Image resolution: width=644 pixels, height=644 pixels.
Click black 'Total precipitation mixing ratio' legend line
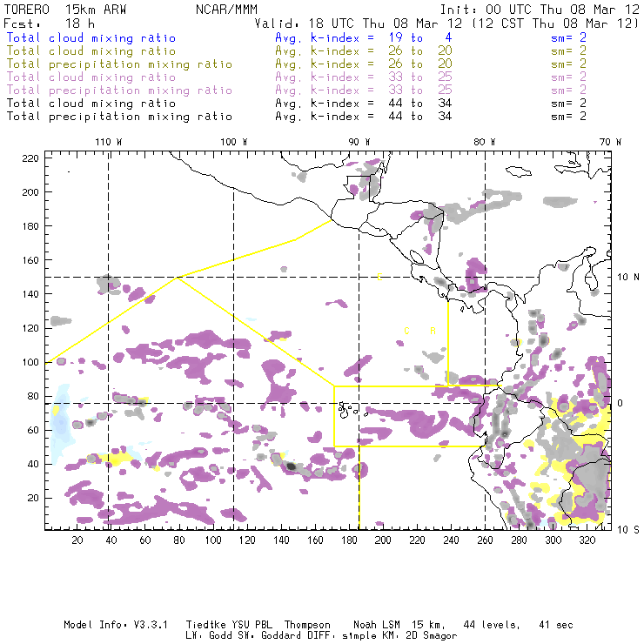tap(119, 117)
